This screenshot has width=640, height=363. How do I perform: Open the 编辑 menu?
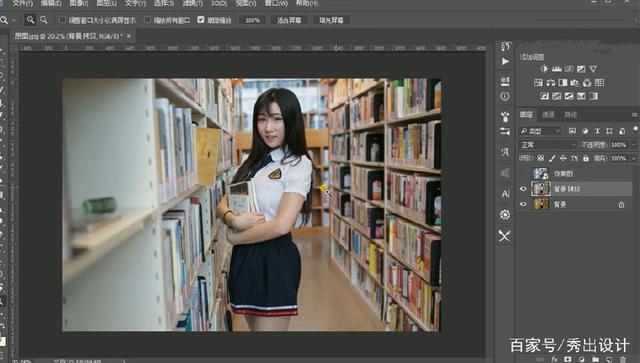(x=51, y=3)
